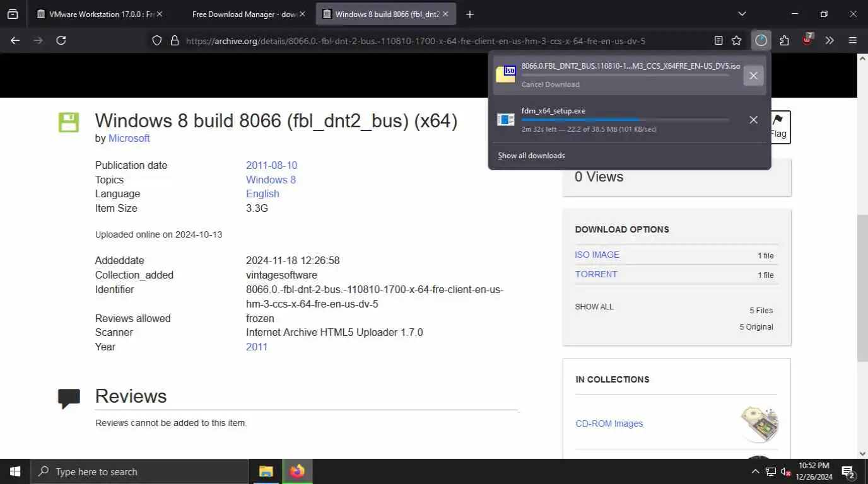Click the 5 Files count text
The height and width of the screenshot is (484, 868).
point(761,311)
